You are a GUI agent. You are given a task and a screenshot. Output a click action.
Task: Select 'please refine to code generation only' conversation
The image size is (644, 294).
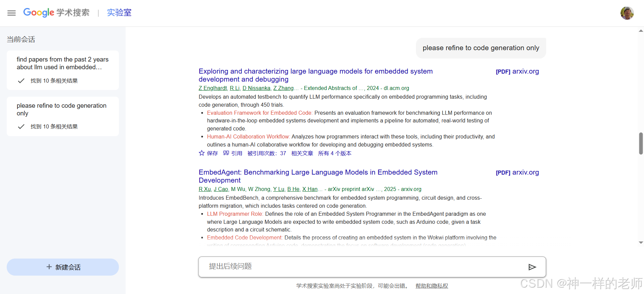(63, 116)
